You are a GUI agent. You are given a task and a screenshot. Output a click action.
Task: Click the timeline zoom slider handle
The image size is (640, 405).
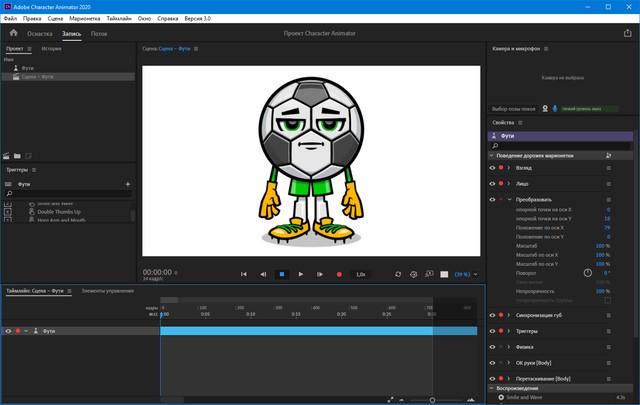[x=432, y=400]
